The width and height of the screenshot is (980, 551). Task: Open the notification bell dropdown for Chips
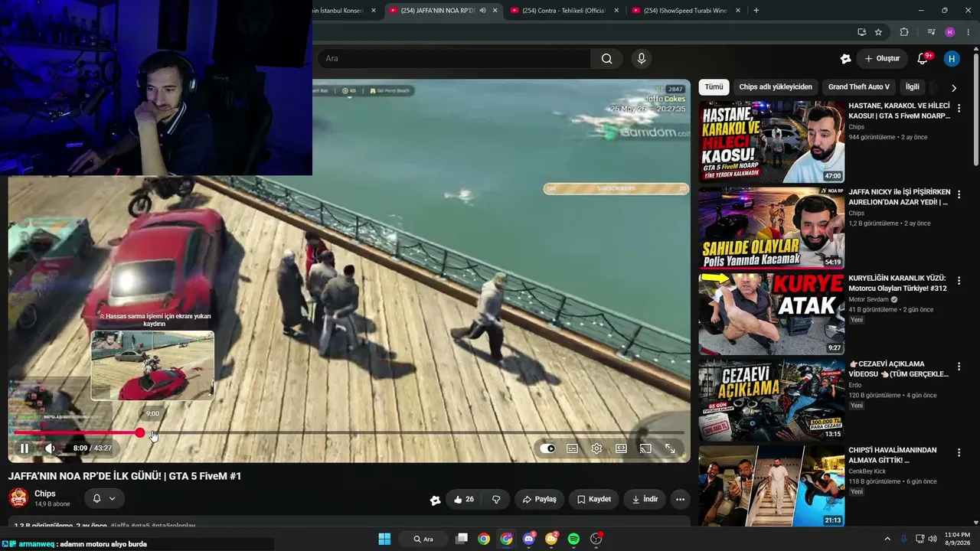click(x=104, y=498)
